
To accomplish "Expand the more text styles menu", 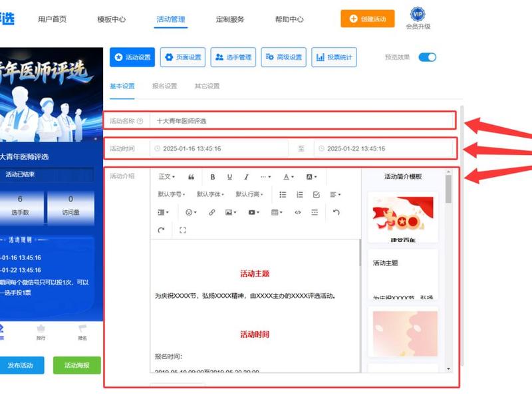I will pos(265,177).
